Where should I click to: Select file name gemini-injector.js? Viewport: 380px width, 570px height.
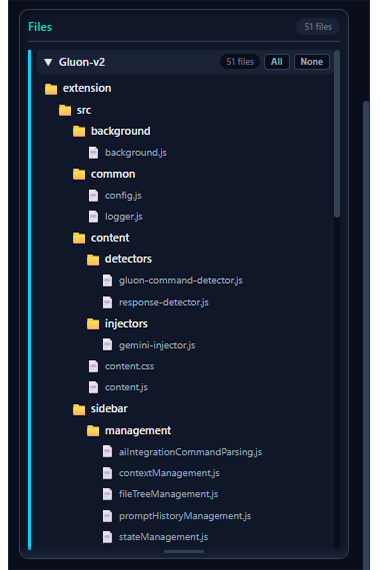(157, 345)
